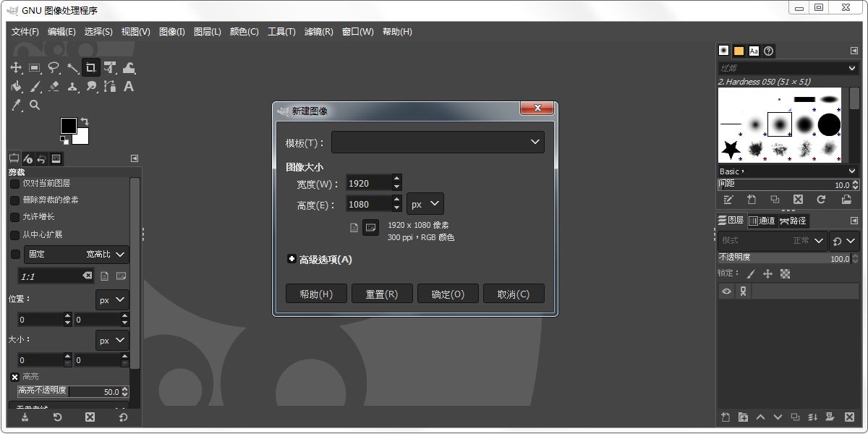Activate the Crop tool
The height and width of the screenshot is (434, 868).
pos(91,67)
